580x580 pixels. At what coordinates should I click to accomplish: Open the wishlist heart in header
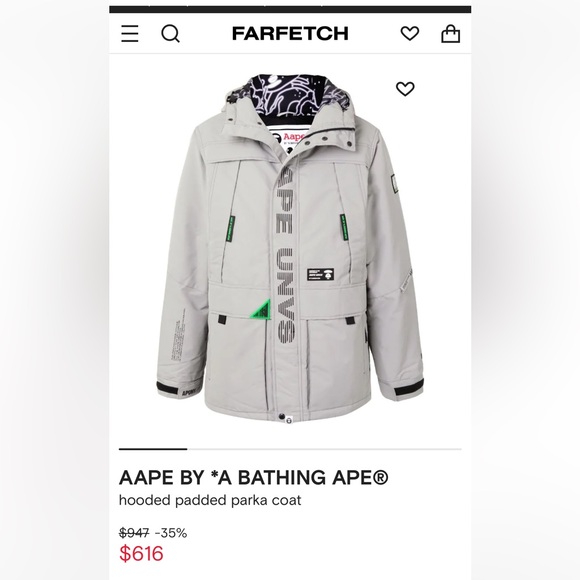coord(410,34)
